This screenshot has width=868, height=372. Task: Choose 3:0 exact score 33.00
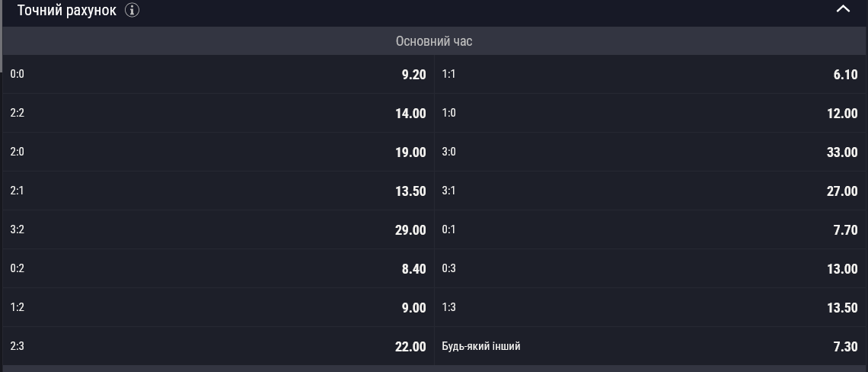(650, 152)
